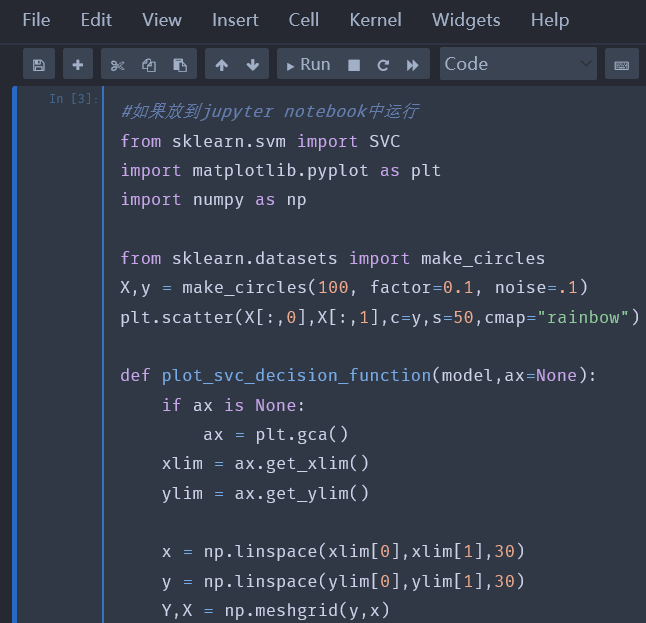
Task: Open the Help menu
Action: pyautogui.click(x=550, y=20)
